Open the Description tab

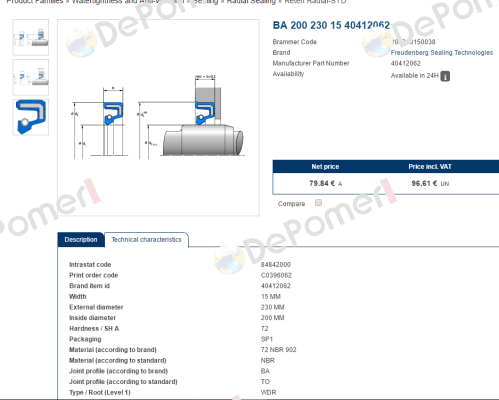[x=81, y=240]
